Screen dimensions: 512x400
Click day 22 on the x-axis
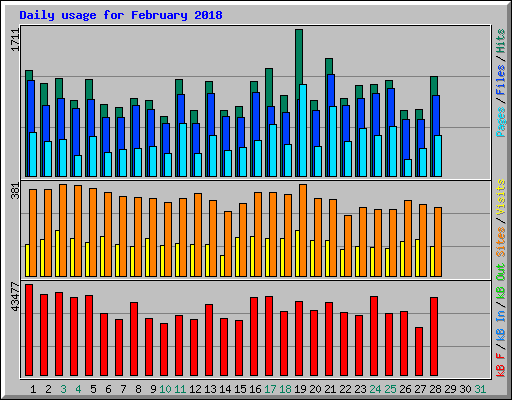click(x=345, y=389)
